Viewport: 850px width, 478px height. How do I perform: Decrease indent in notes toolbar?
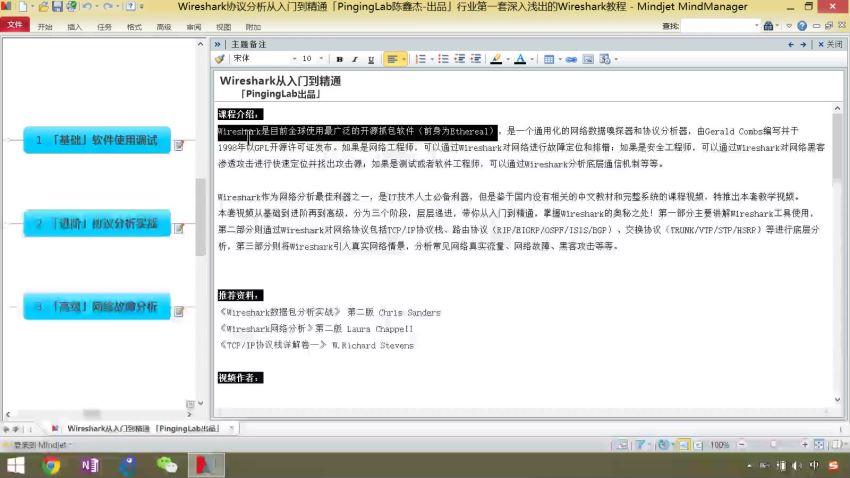(460, 59)
